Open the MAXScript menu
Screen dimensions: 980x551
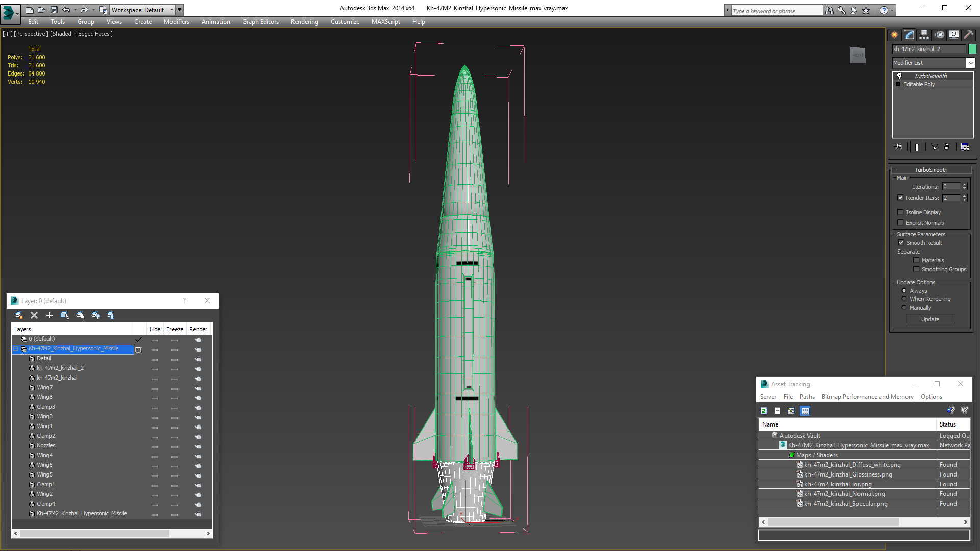coord(385,22)
